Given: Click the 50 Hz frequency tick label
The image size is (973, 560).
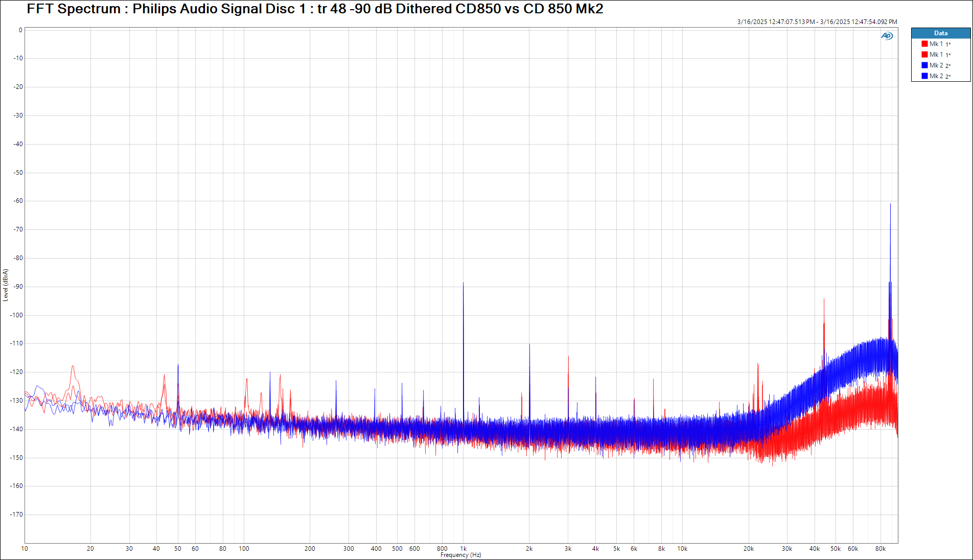Looking at the screenshot, I should [x=178, y=549].
